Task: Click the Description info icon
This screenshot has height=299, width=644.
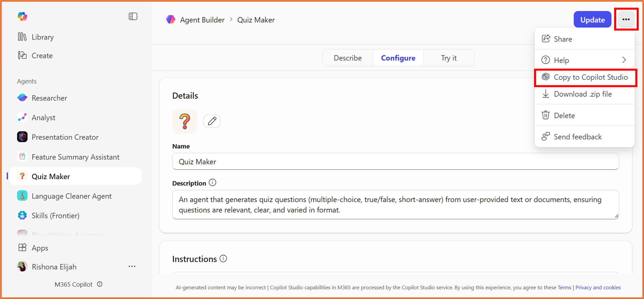Action: coord(212,183)
